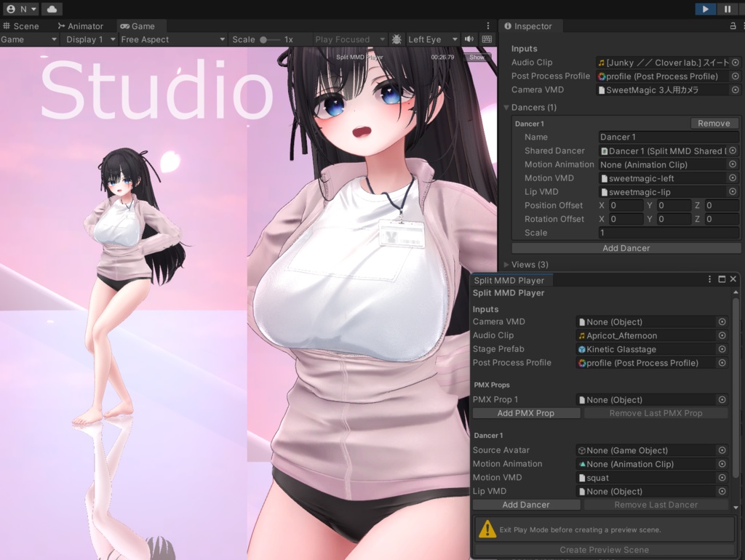Viewport: 745px width, 560px height.
Task: Toggle the Inspector lock icon
Action: [733, 26]
